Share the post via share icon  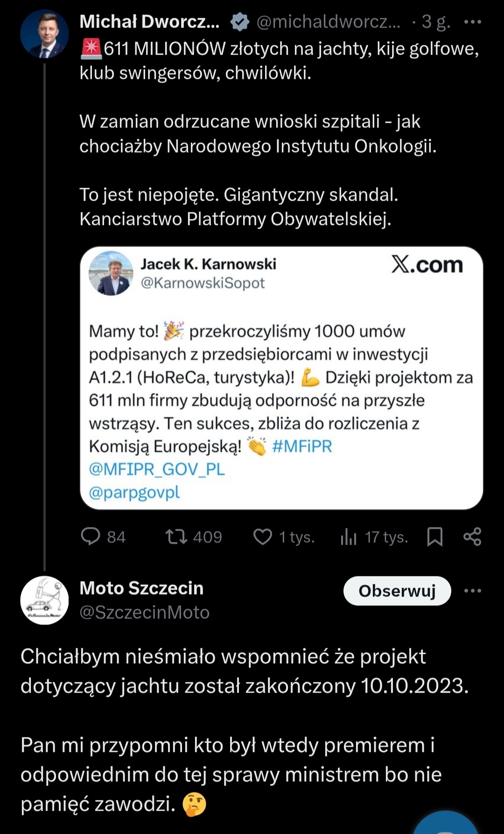[472, 537]
